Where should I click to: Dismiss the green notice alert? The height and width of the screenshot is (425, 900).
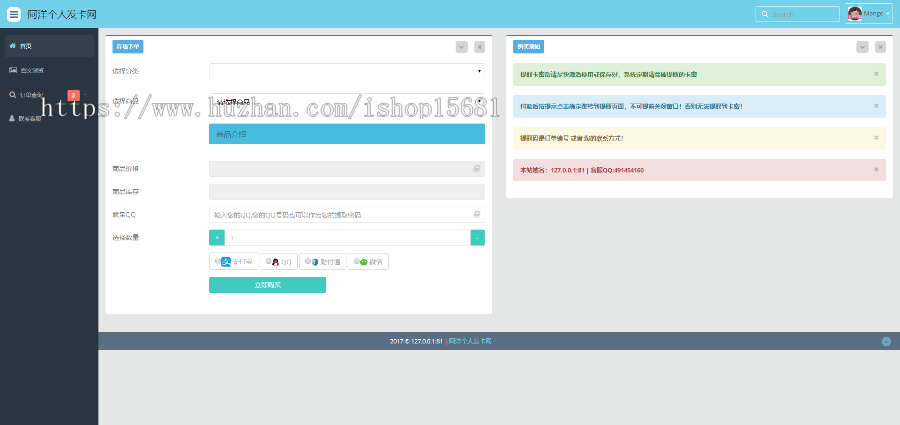[876, 74]
